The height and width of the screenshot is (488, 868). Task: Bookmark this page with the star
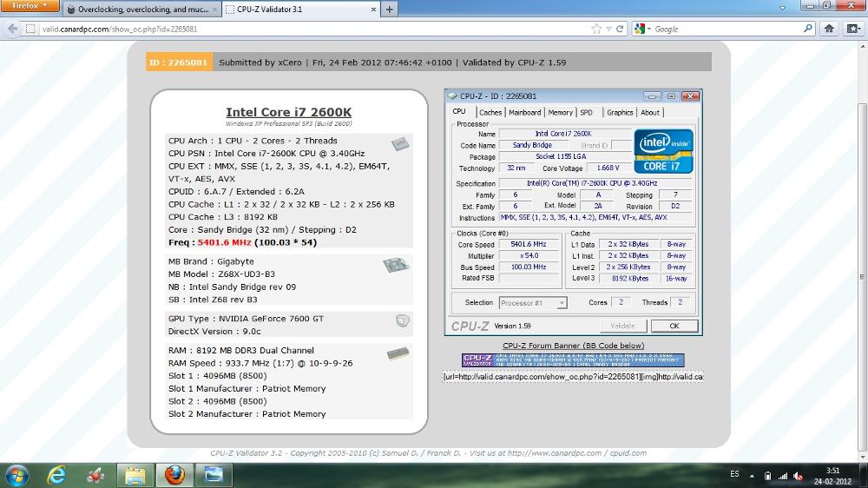tap(596, 29)
